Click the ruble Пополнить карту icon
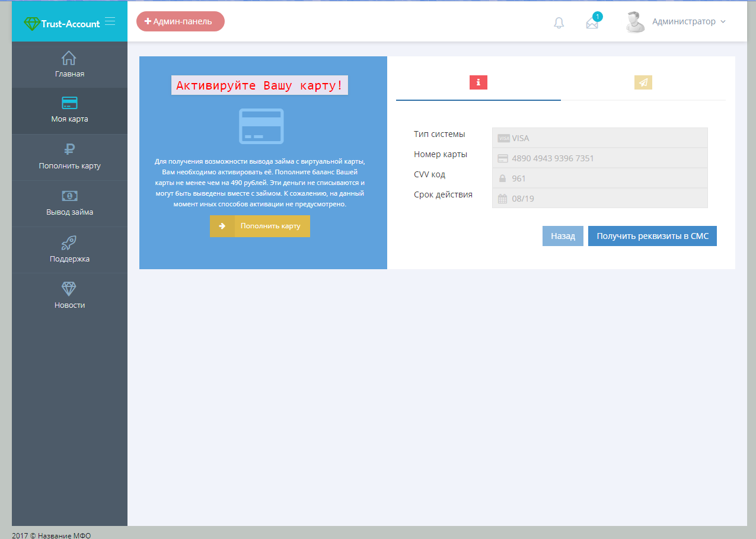This screenshot has width=756, height=539. [69, 149]
